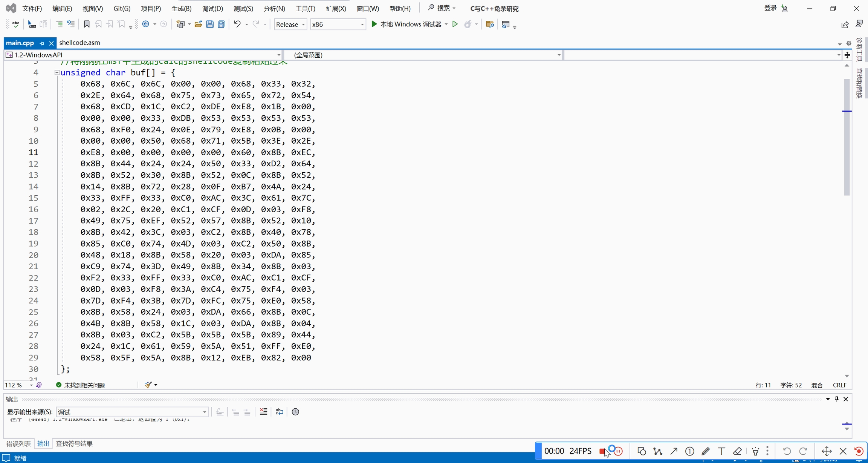Switch to shellcode.asm tab
This screenshot has width=868, height=463.
pos(79,43)
